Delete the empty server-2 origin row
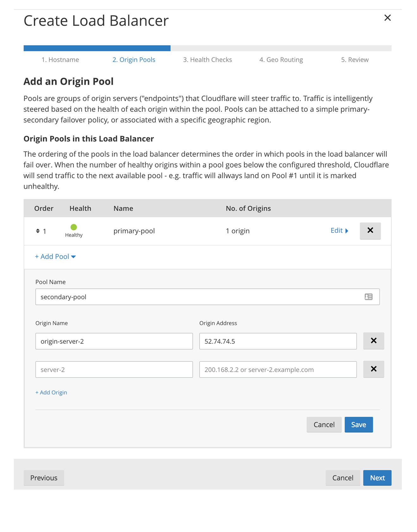417x532 pixels. 373,369
